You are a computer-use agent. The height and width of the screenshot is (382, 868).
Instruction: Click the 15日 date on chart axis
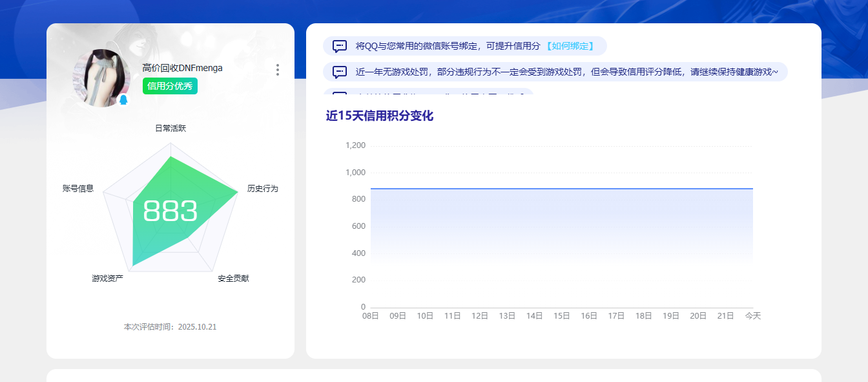tap(562, 316)
